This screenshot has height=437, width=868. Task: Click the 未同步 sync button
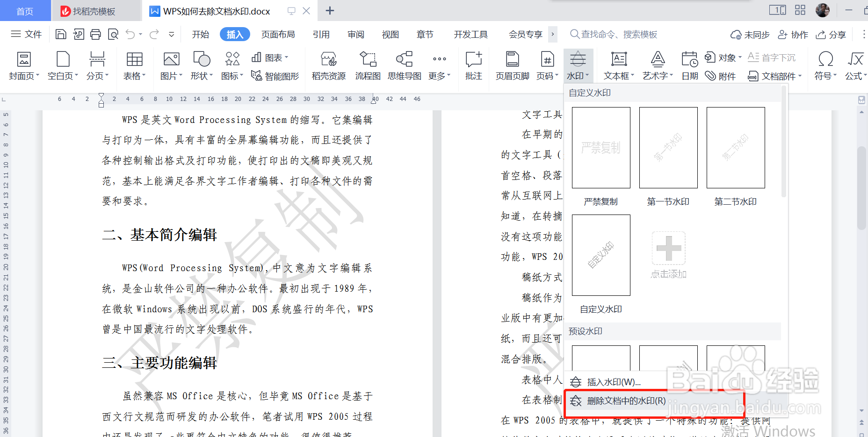pyautogui.click(x=750, y=35)
